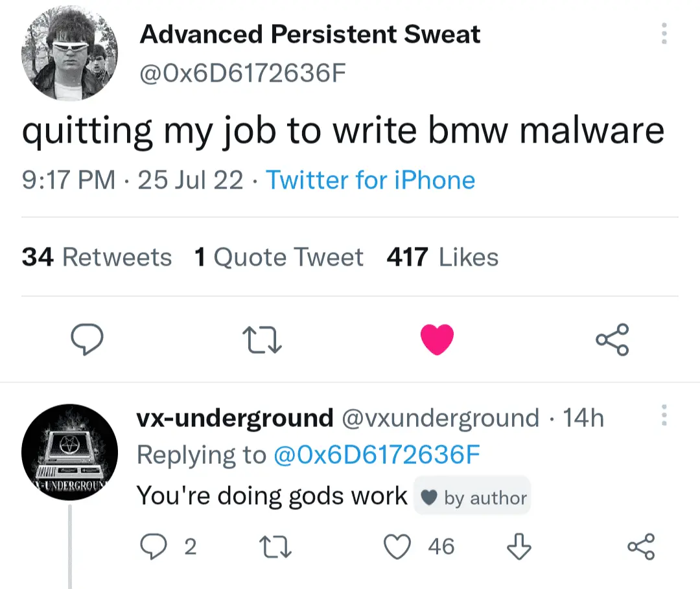Downvote vx-underground's reply
Screen dimensions: 700x589
tap(519, 548)
